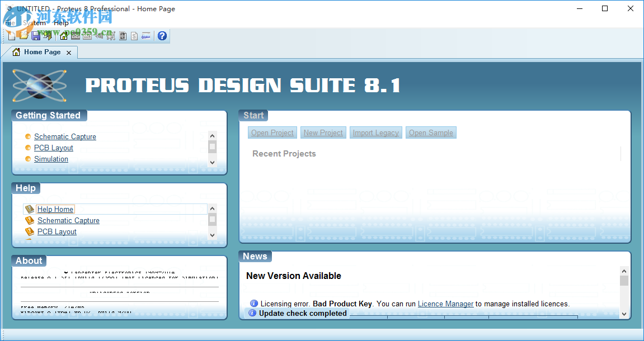Click the book icon beside PCB Layout help
Image resolution: width=644 pixels, height=341 pixels.
[x=30, y=231]
